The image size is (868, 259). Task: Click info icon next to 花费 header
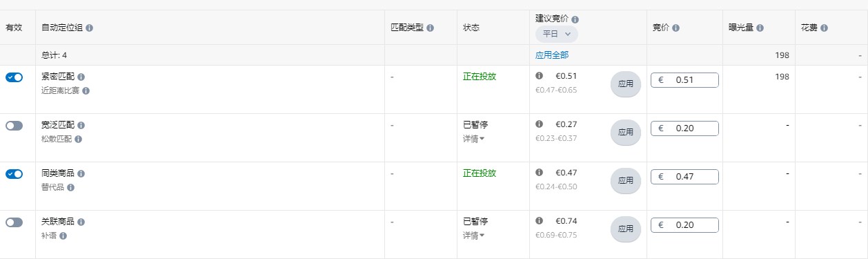click(x=824, y=28)
